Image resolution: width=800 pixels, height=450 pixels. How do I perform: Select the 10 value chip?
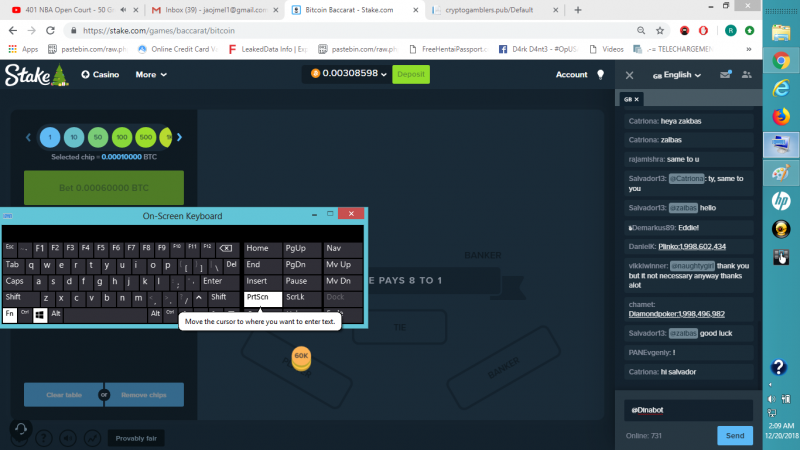pyautogui.click(x=74, y=137)
